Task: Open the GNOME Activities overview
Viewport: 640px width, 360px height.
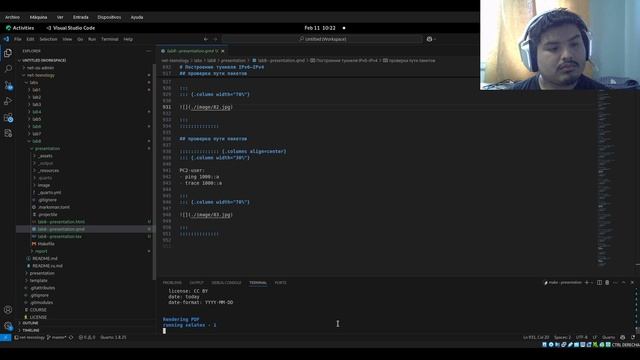Action: [x=20, y=28]
